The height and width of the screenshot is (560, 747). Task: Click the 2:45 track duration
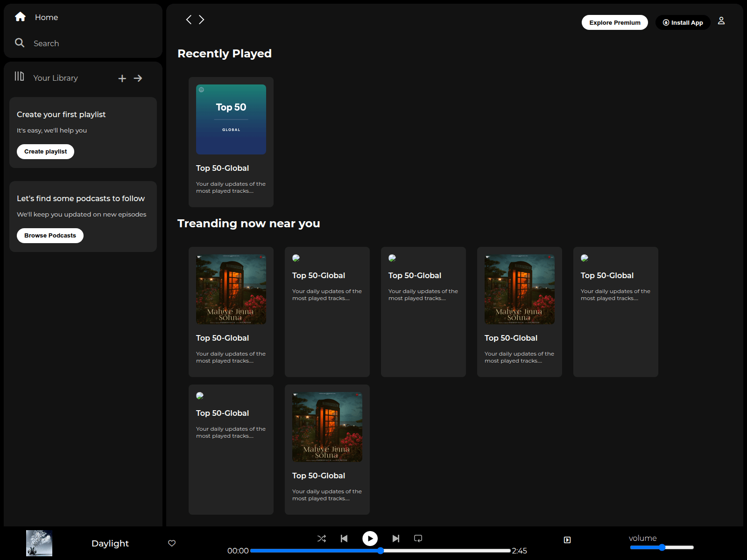(x=520, y=551)
